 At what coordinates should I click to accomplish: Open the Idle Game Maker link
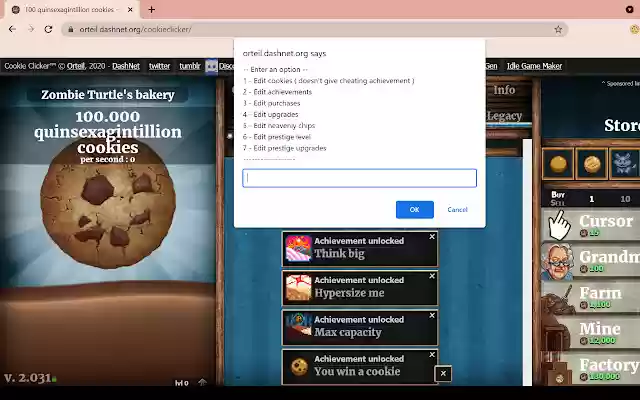pyautogui.click(x=534, y=66)
